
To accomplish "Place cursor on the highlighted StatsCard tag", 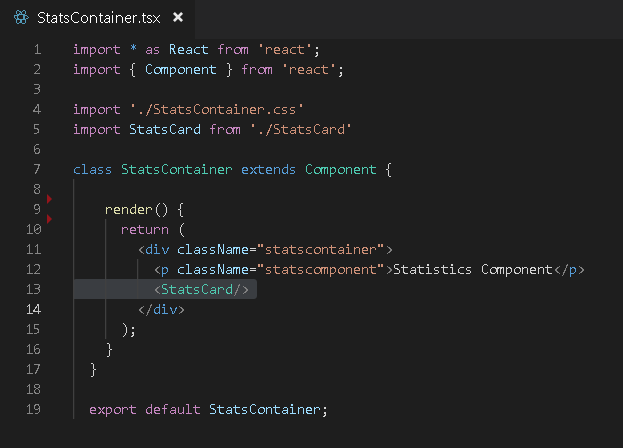I will tap(201, 289).
